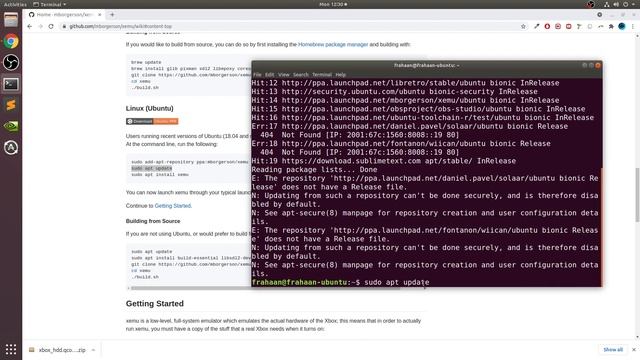Go back in Chrome
Screen dimensions: 640x360
(29, 26)
